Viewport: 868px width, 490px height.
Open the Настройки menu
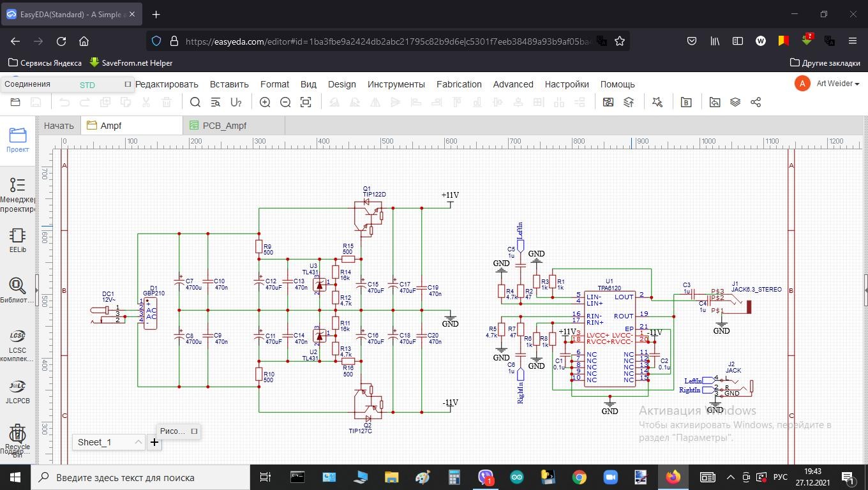click(566, 84)
